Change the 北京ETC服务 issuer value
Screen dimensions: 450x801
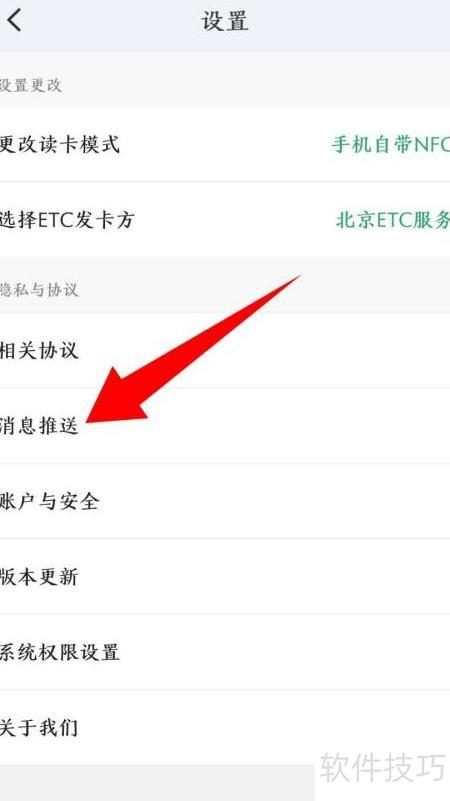(393, 220)
